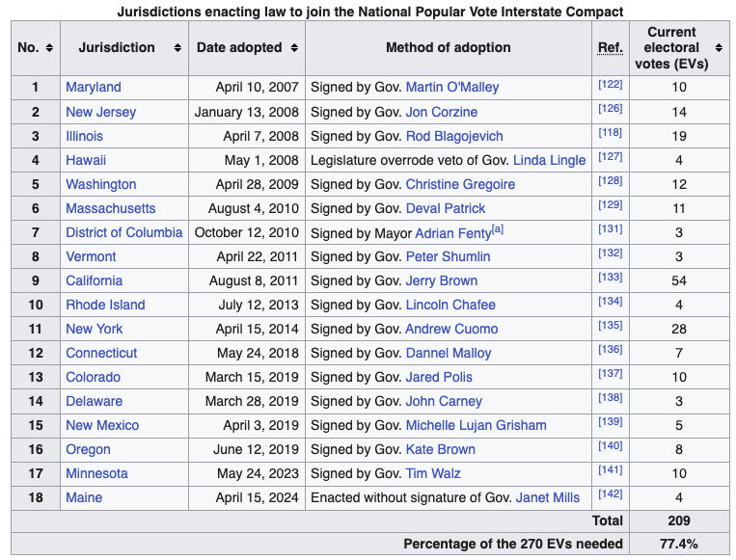736x560 pixels.
Task: Select the Minnesota link
Action: point(96,473)
